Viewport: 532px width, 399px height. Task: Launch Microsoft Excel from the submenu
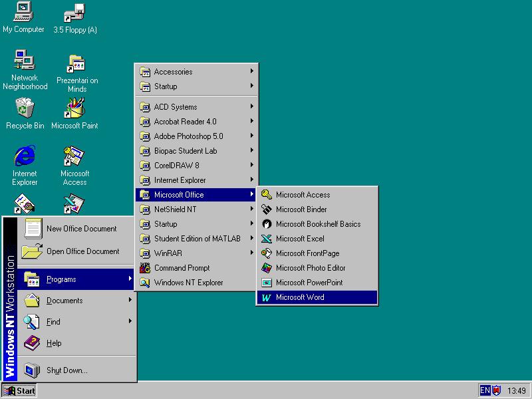(x=317, y=239)
